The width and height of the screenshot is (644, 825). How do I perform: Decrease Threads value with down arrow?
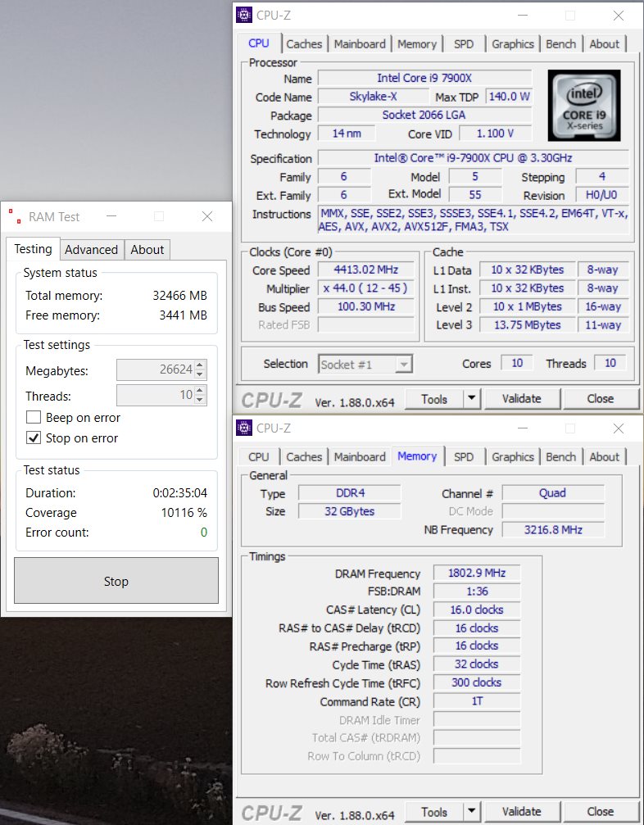[199, 400]
